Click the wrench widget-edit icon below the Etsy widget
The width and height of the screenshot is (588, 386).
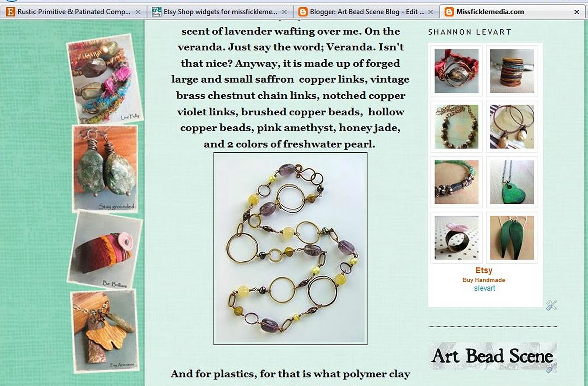coord(551,305)
